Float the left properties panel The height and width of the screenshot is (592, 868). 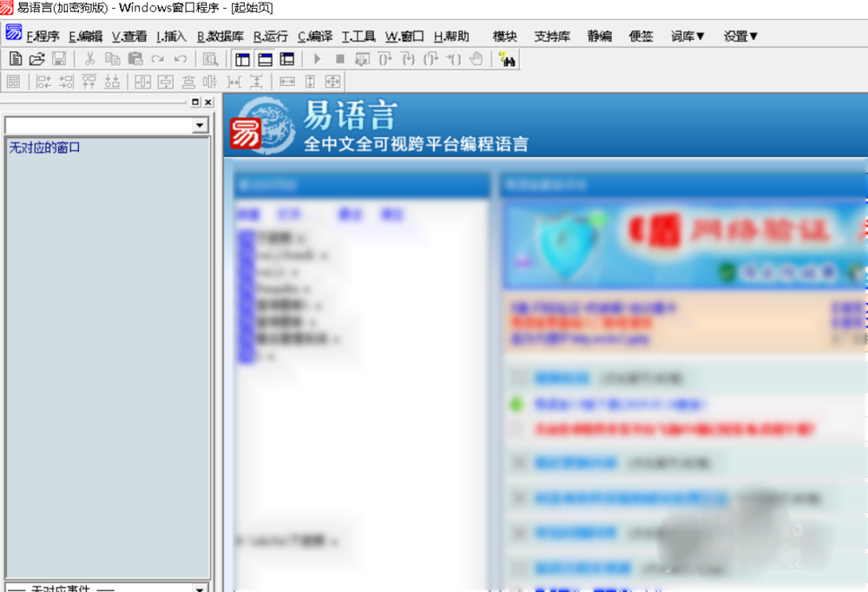194,102
